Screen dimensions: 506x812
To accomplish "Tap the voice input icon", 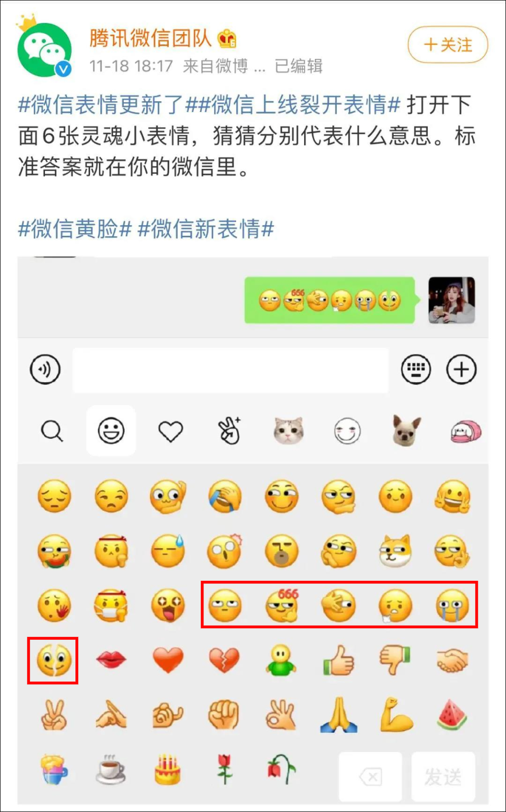I will 45,370.
